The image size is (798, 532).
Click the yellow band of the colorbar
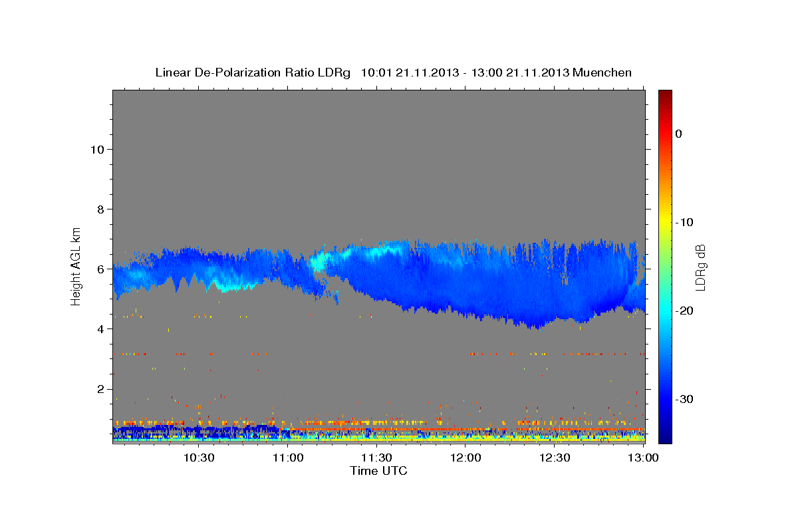(x=665, y=222)
